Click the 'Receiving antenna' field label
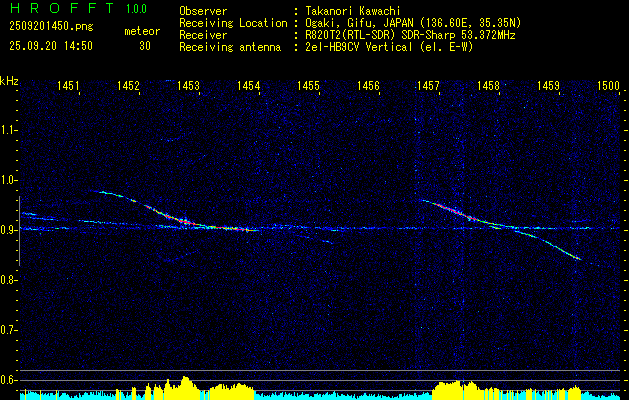 [x=230, y=47]
